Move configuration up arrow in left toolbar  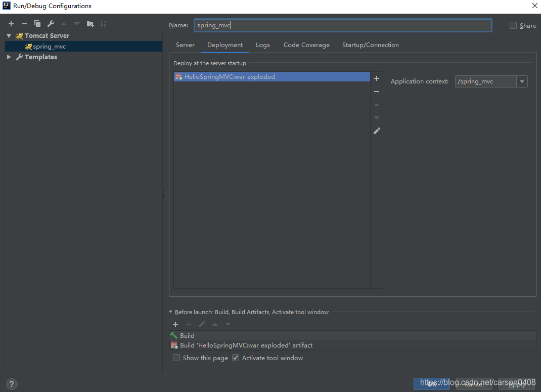click(x=64, y=24)
